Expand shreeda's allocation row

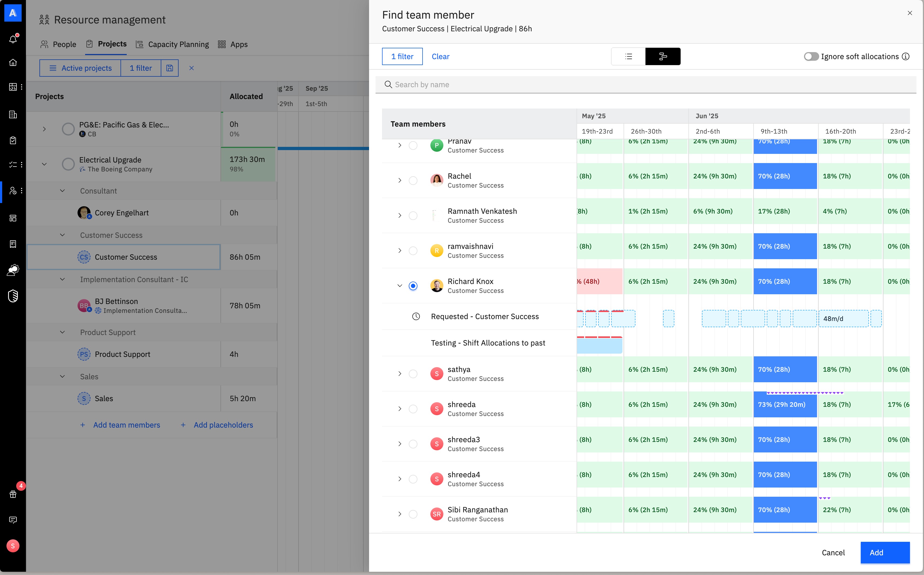(400, 409)
